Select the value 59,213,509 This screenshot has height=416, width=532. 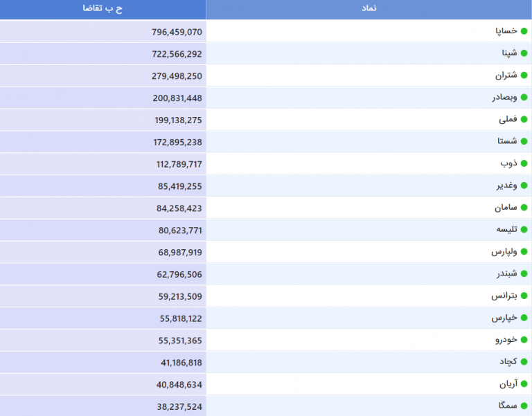180,297
